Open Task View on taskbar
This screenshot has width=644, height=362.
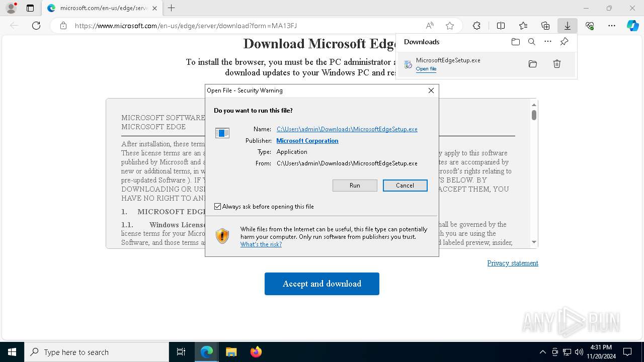click(x=181, y=352)
